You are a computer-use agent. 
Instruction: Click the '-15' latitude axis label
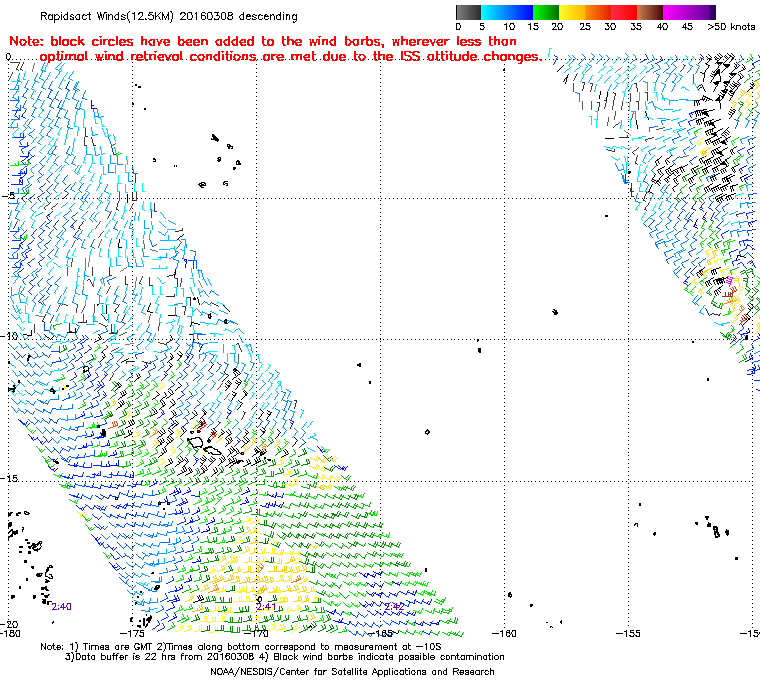9,479
